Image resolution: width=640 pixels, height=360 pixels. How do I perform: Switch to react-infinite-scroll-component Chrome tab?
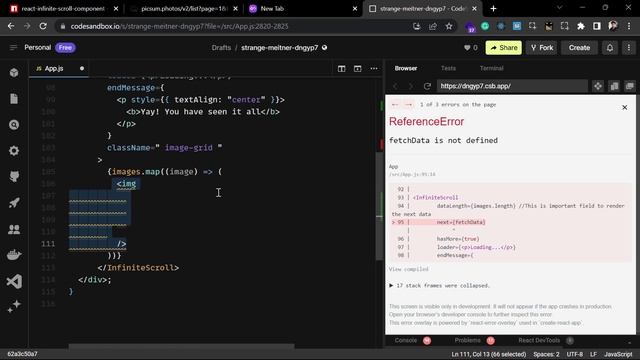point(63,9)
